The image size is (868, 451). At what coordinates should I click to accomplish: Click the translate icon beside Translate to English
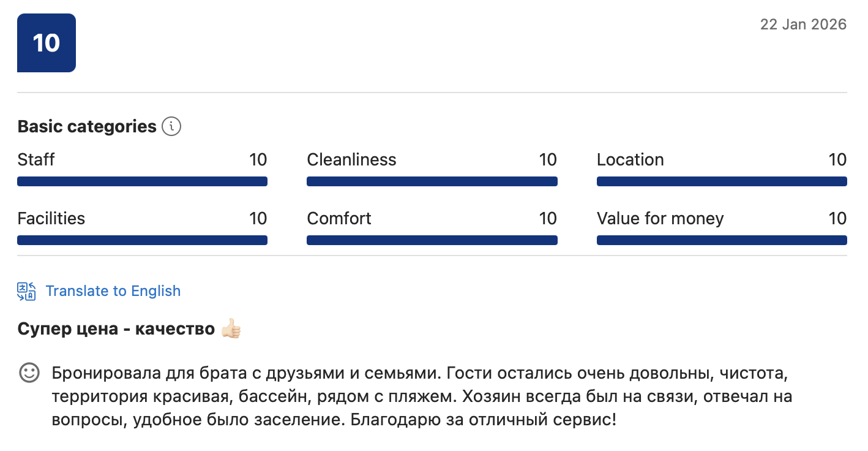point(26,291)
